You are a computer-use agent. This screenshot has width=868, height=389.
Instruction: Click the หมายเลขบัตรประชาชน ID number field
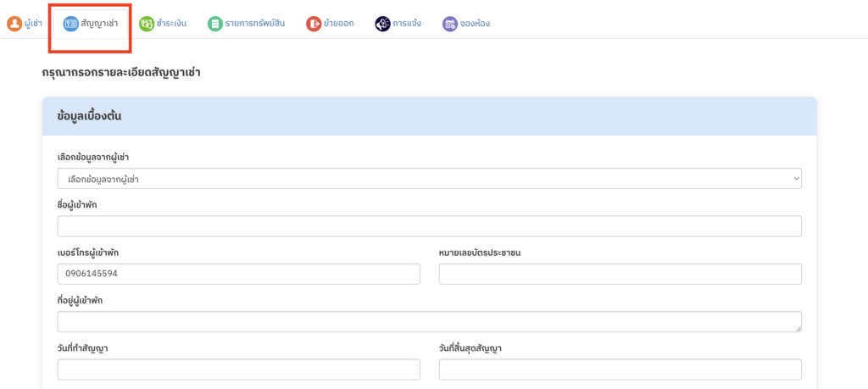coord(620,274)
